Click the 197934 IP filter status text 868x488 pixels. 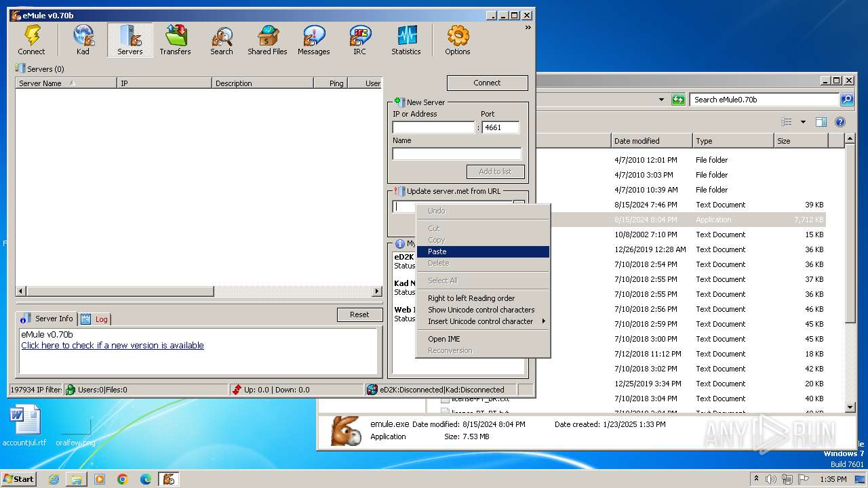pyautogui.click(x=35, y=390)
